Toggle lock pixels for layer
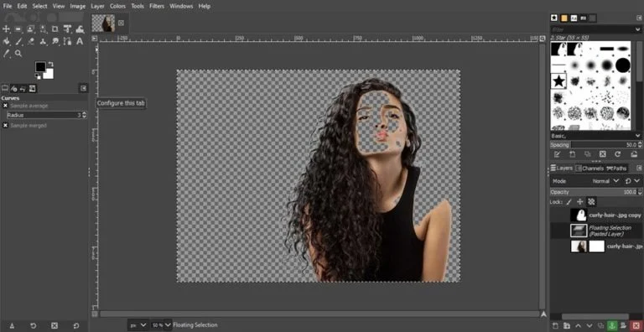Viewport: 644px width, 332px height. pos(569,202)
